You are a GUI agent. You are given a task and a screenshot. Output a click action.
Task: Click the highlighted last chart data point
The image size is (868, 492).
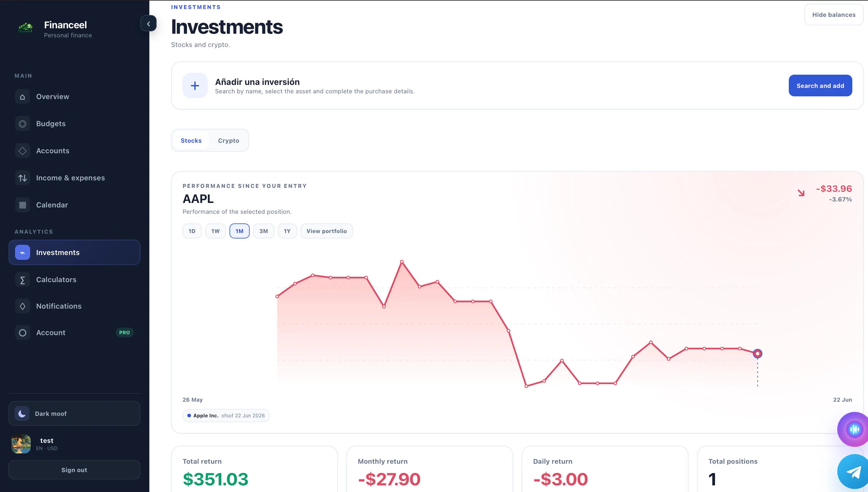[757, 353]
